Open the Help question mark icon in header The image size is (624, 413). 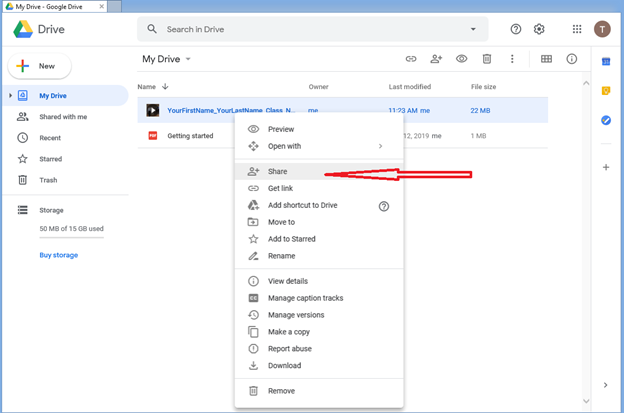pos(516,29)
